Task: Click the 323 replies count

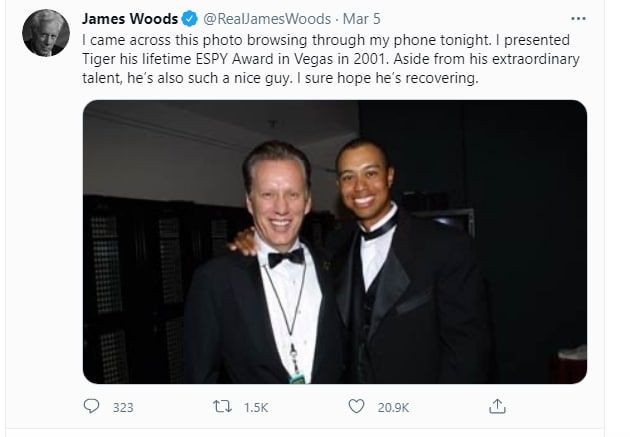Action: (123, 408)
